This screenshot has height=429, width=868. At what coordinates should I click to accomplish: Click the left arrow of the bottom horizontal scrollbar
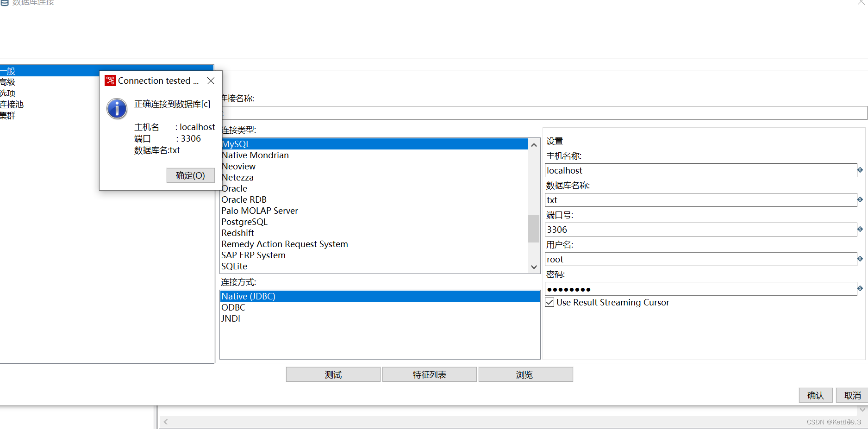(x=165, y=422)
